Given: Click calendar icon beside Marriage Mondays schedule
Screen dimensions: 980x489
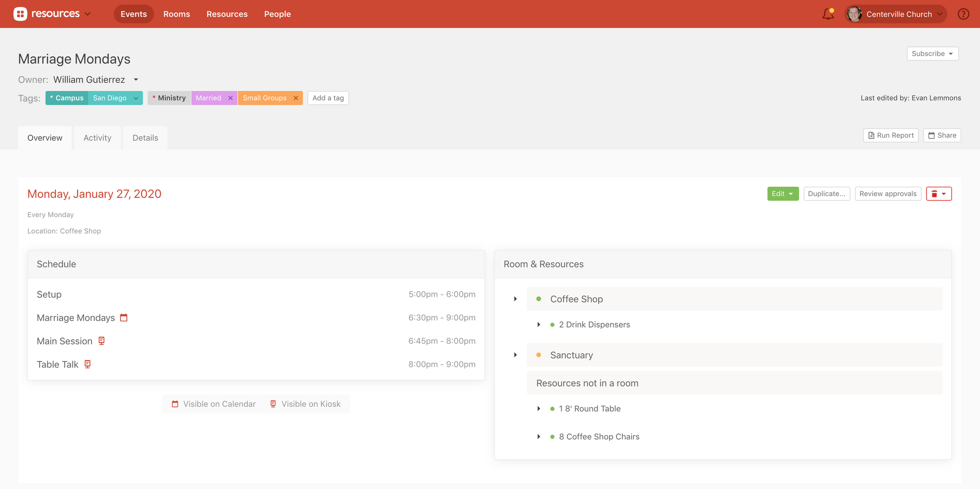Looking at the screenshot, I should click(x=124, y=318).
